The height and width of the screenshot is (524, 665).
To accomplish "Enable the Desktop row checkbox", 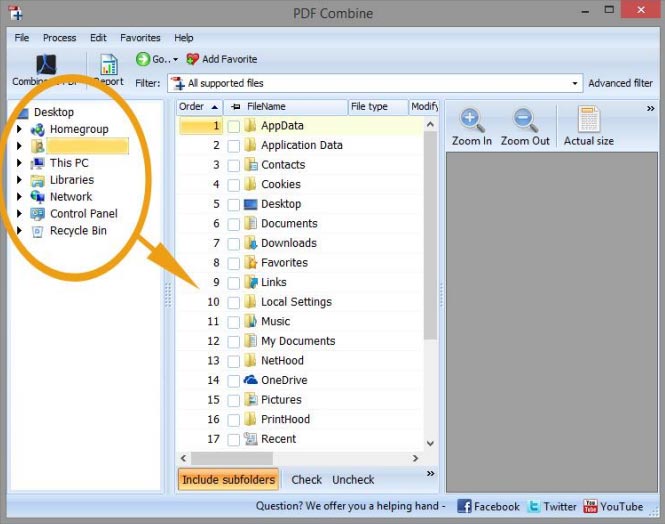I will 234,205.
